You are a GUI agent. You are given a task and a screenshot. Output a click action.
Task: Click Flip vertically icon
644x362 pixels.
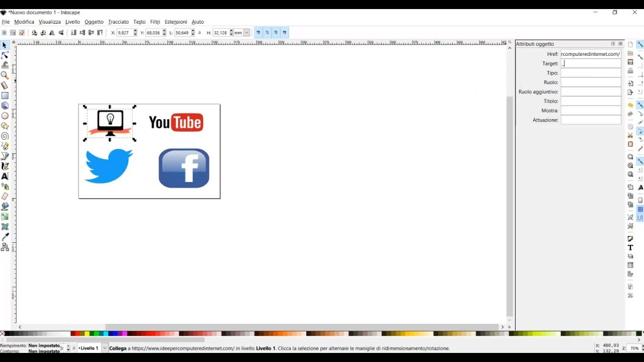click(61, 33)
